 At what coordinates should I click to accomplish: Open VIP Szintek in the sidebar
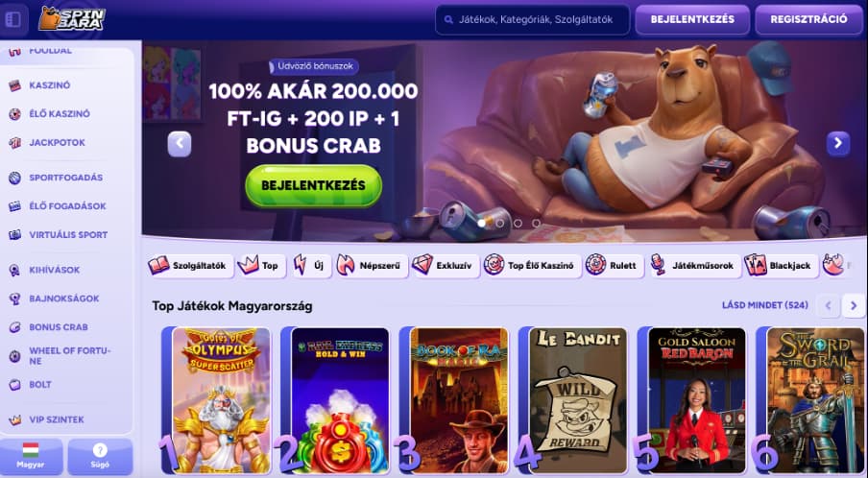click(x=57, y=419)
